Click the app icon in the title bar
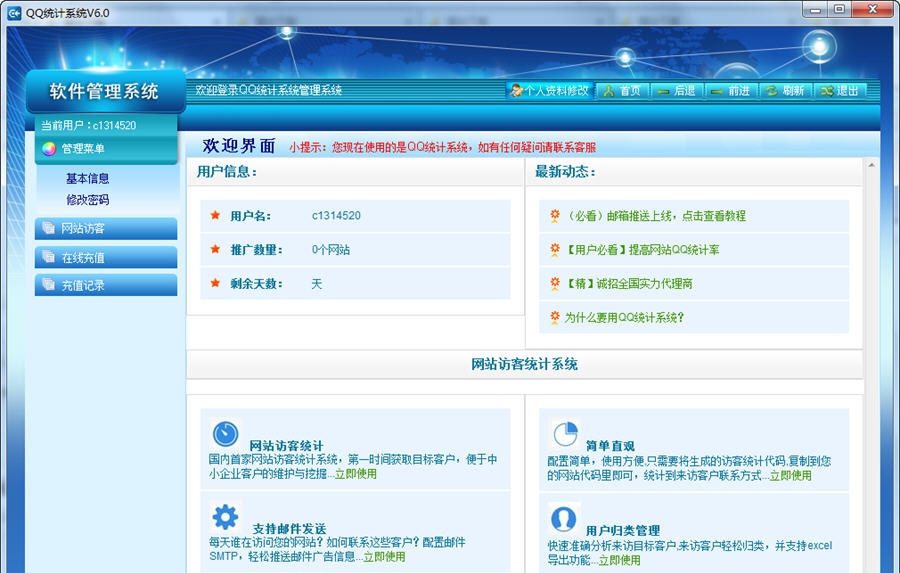 point(14,13)
